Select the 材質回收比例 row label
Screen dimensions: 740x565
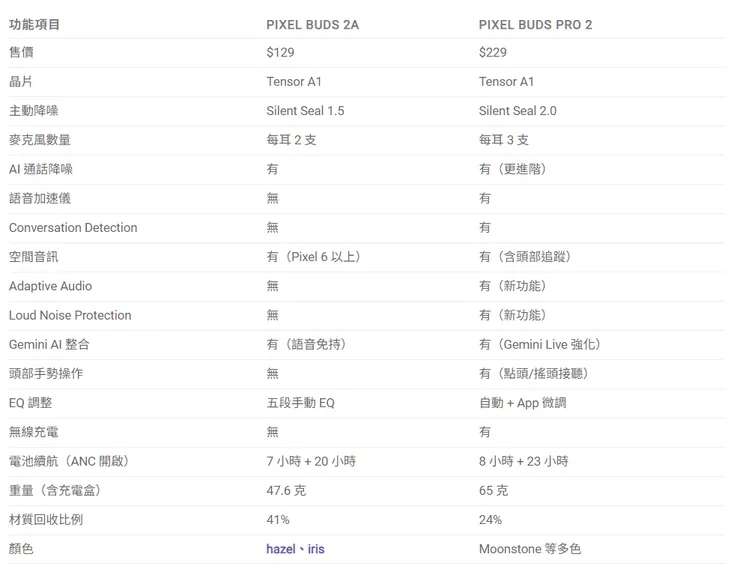pos(46,520)
